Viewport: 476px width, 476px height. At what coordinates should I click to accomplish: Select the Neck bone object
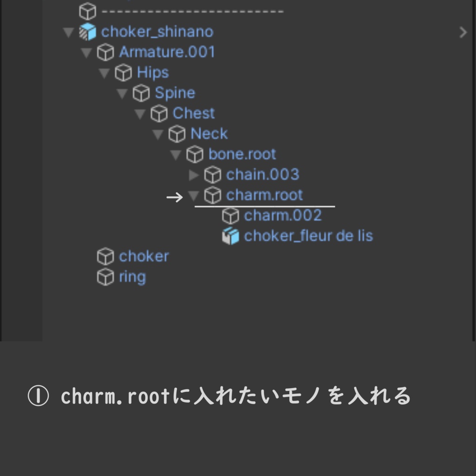(209, 134)
